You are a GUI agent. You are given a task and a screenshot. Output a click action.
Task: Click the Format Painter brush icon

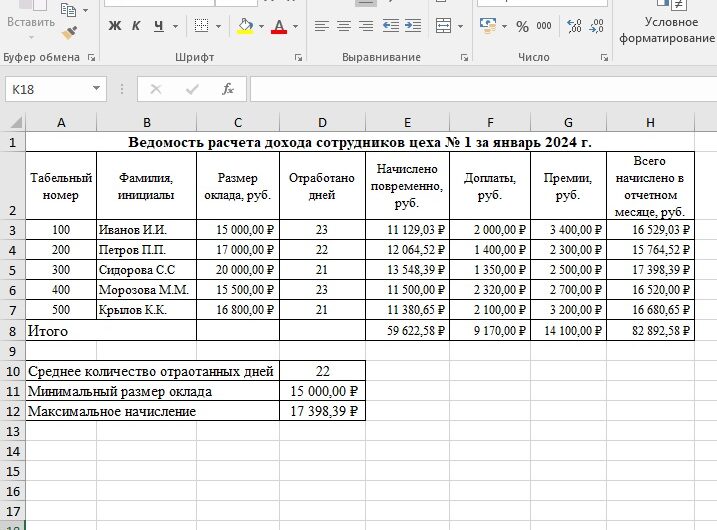(x=70, y=32)
